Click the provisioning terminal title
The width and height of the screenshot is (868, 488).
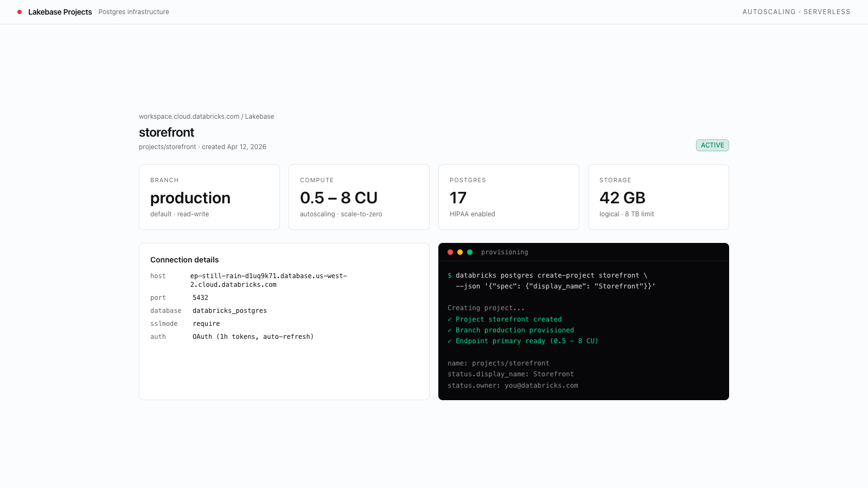pyautogui.click(x=505, y=252)
